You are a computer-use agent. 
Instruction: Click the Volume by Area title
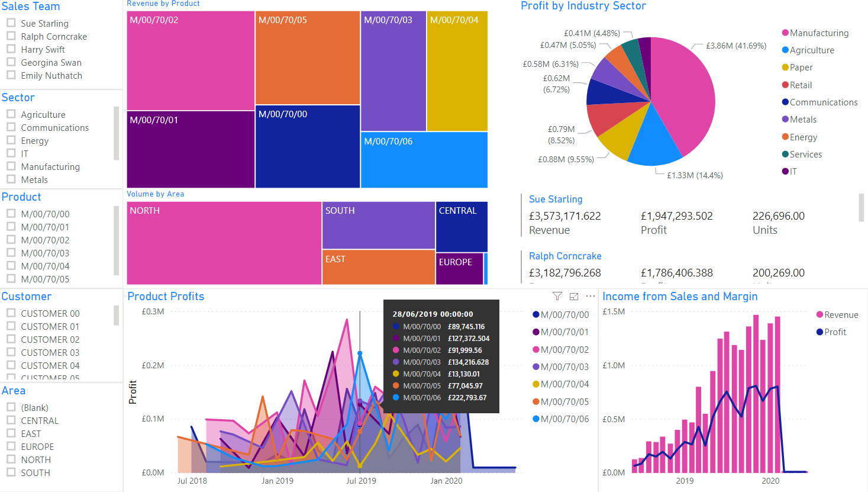(x=155, y=194)
